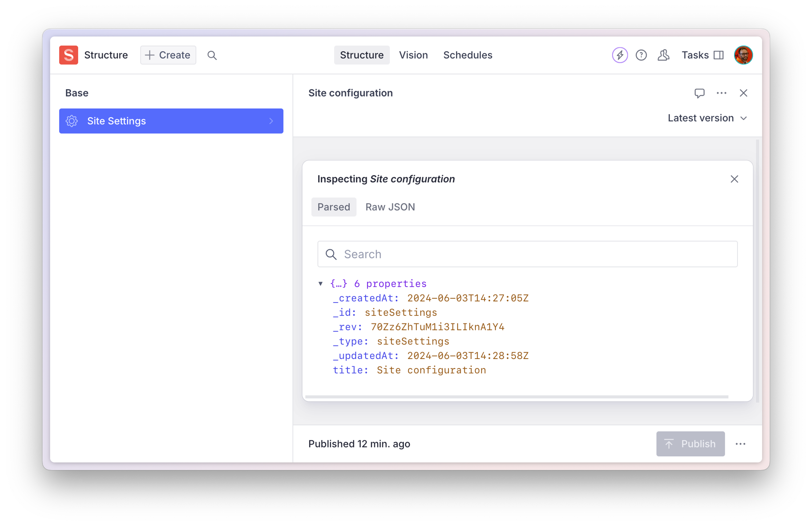Select the Parsed view tab
This screenshot has height=526, width=812.
[x=334, y=207]
